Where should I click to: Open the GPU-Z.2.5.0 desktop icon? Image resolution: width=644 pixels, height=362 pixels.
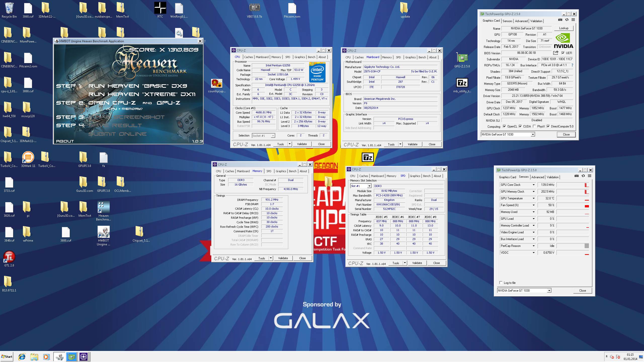(462, 60)
